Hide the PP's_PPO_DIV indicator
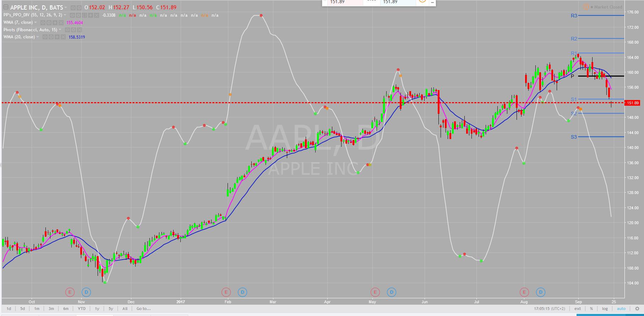Screen dimensions: 644x316 pos(72,15)
